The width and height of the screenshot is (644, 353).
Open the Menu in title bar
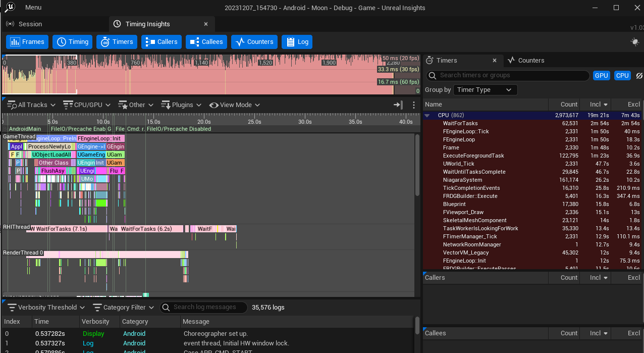tap(33, 8)
